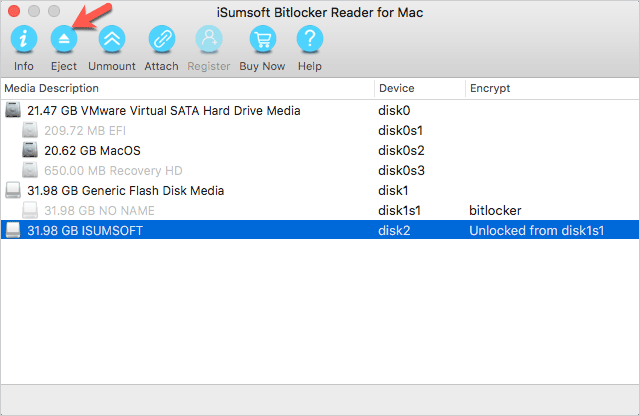Click the Buy Now label in toolbar
640x416 pixels.
[x=262, y=66]
